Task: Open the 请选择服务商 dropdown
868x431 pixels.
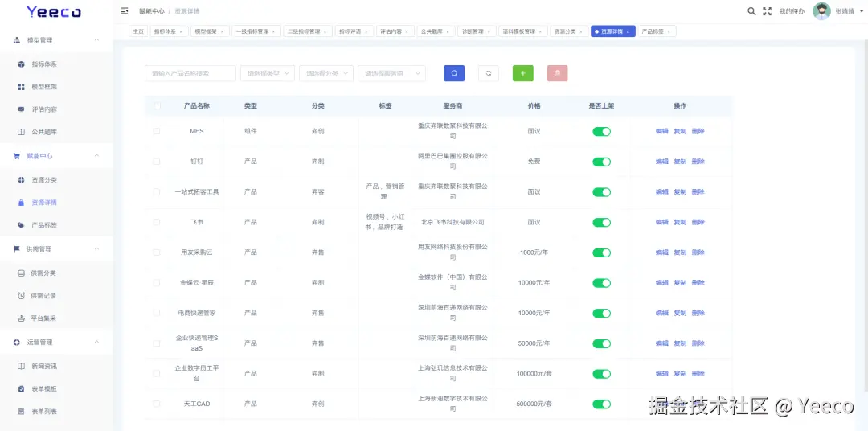Action: 391,73
